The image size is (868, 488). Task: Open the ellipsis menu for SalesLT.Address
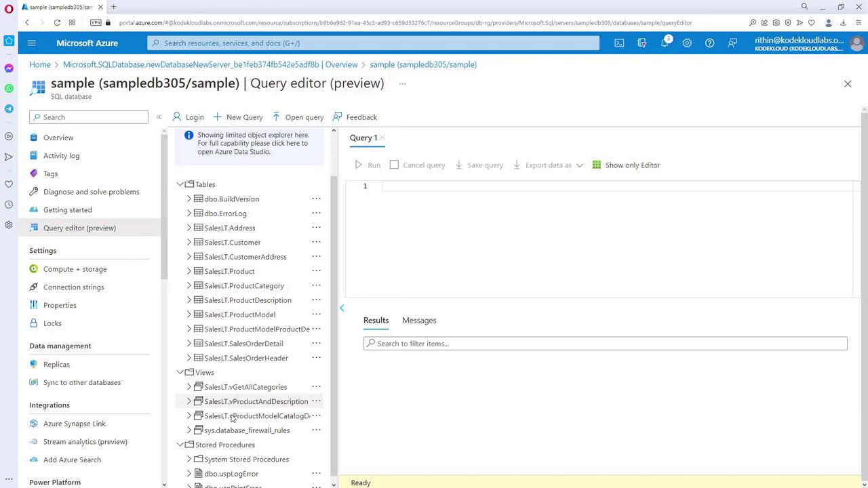[x=316, y=228]
